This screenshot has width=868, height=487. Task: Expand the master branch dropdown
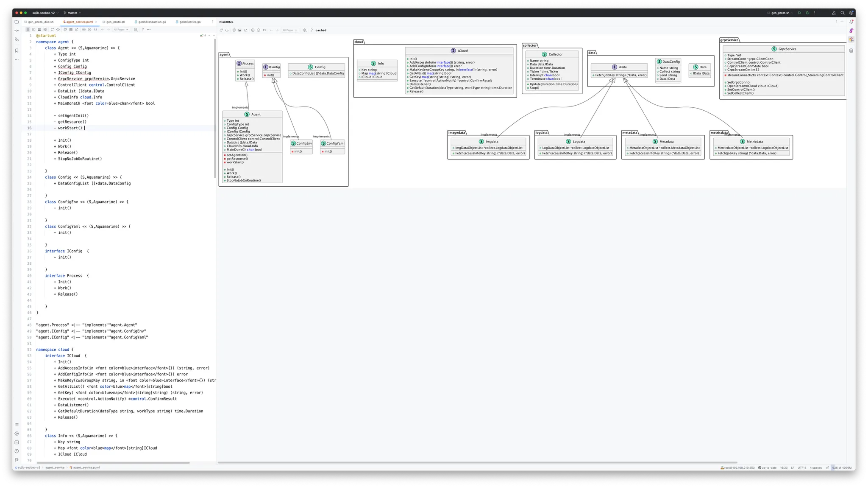(x=72, y=13)
